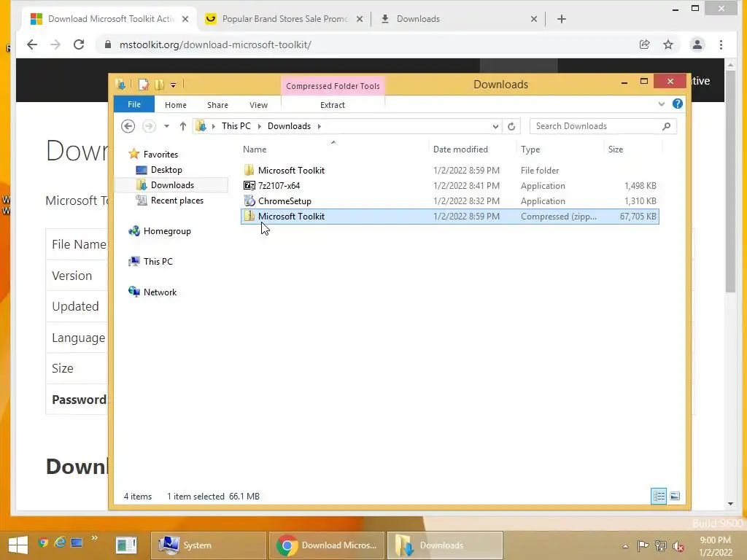Click the network tray icon

point(660,545)
